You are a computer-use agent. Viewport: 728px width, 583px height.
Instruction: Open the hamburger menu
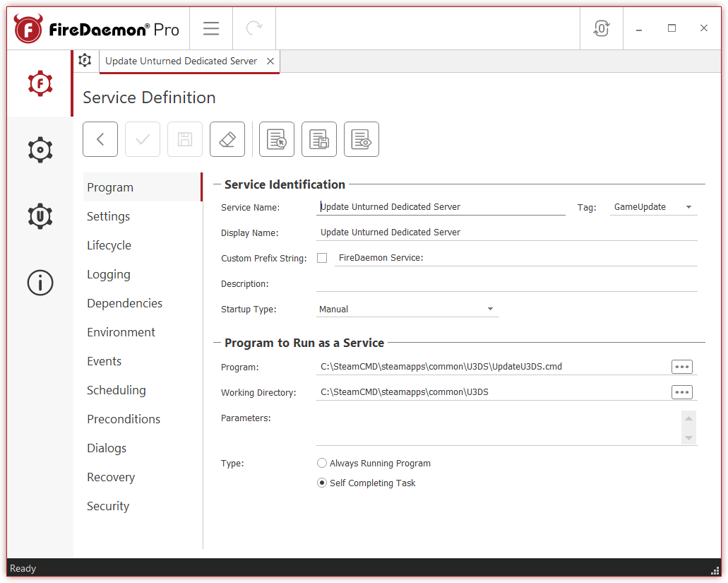(211, 28)
